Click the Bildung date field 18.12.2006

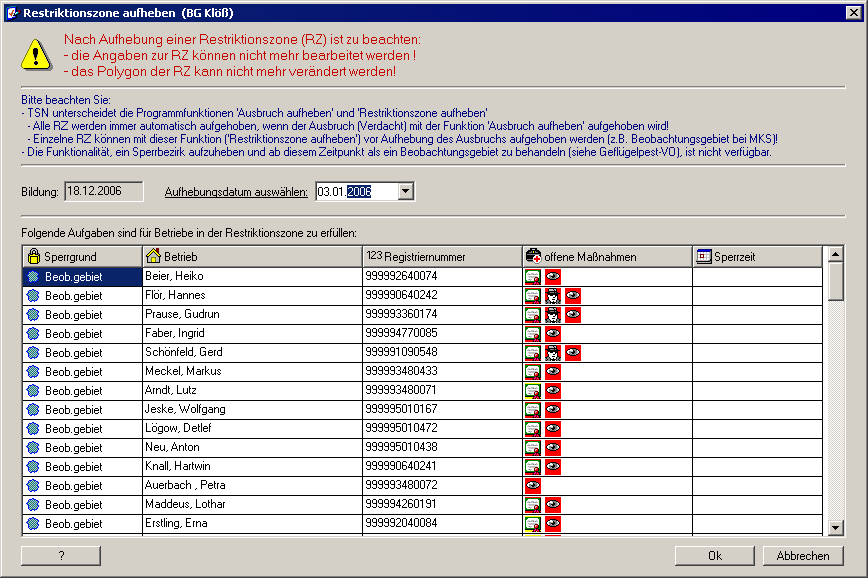[104, 192]
